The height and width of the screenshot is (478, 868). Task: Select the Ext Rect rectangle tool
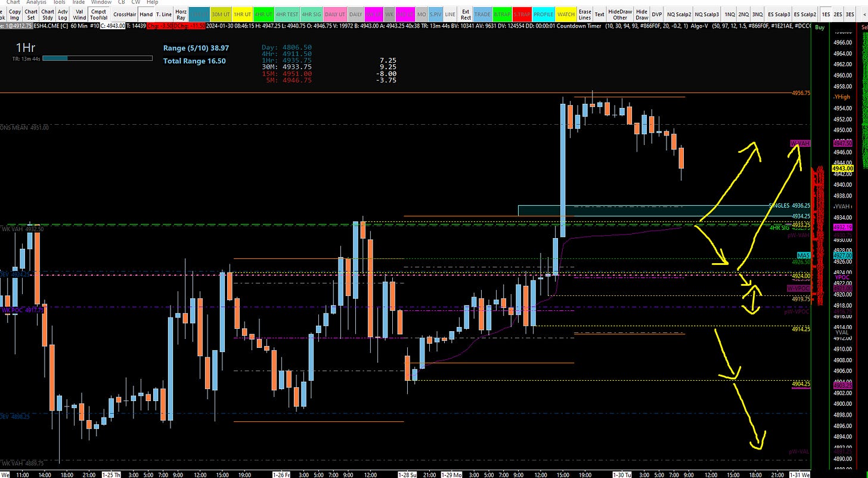point(466,14)
